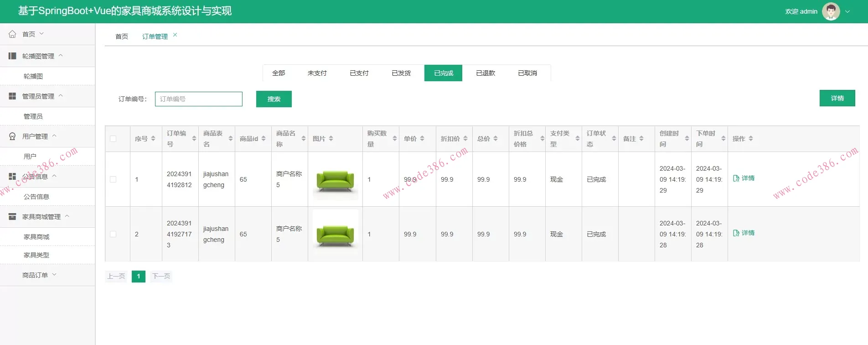
Task: Click the green 搜索 button
Action: point(274,99)
